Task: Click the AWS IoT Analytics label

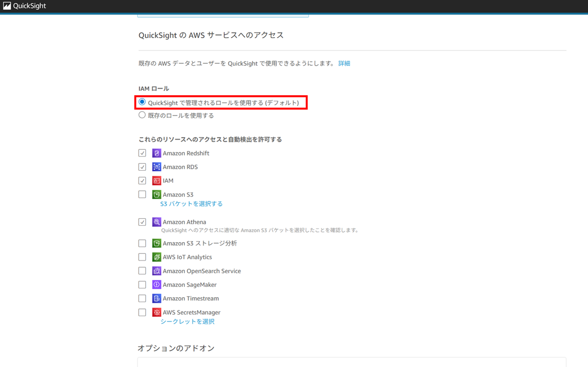Action: pos(187,257)
